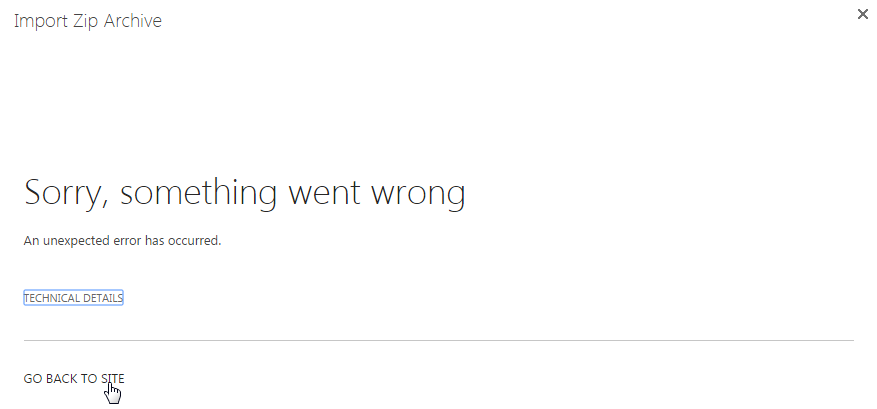Click the horizontal divider above Go Back
Image resolution: width=877 pixels, height=409 pixels.
point(438,340)
